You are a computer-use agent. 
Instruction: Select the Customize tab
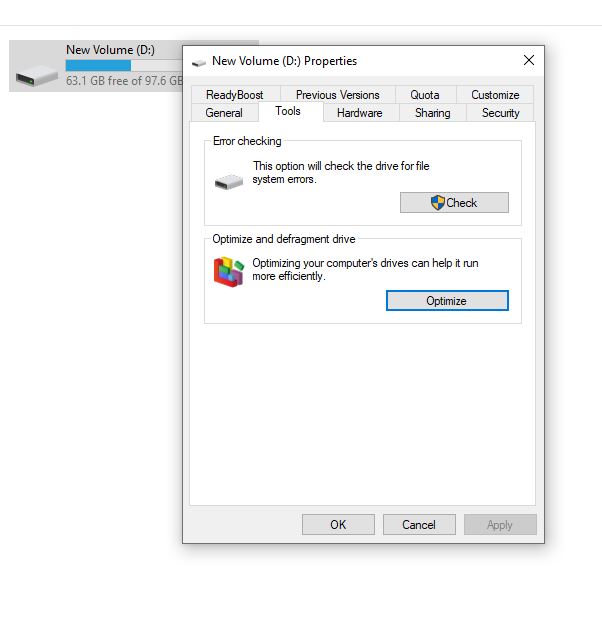[x=495, y=95]
